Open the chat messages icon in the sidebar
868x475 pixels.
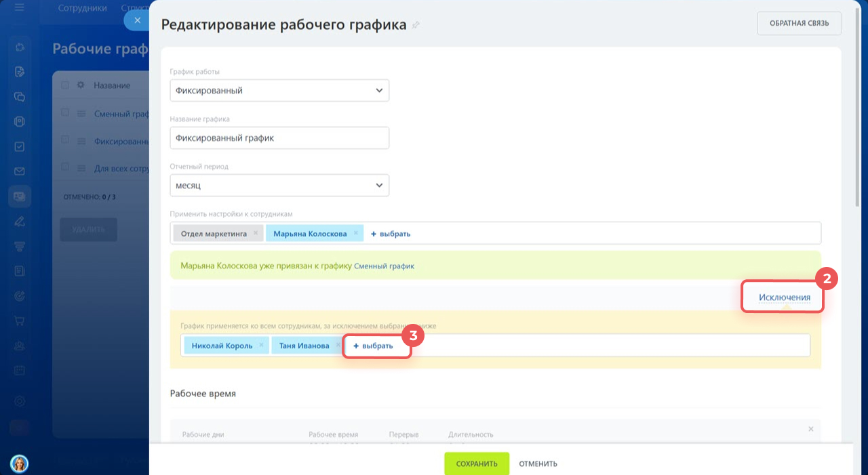point(20,97)
